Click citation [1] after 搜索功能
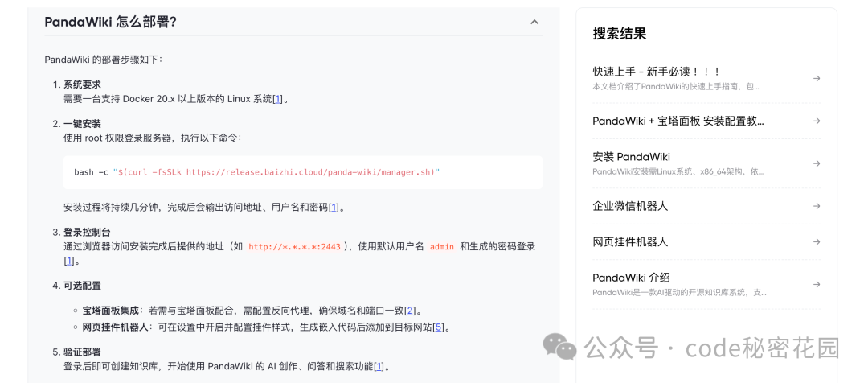The image size is (868, 383). tap(379, 366)
